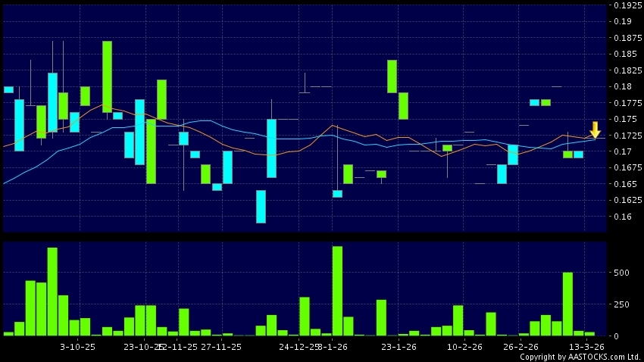
Task: Click the yellow down arrow marker
Action: click(x=596, y=129)
